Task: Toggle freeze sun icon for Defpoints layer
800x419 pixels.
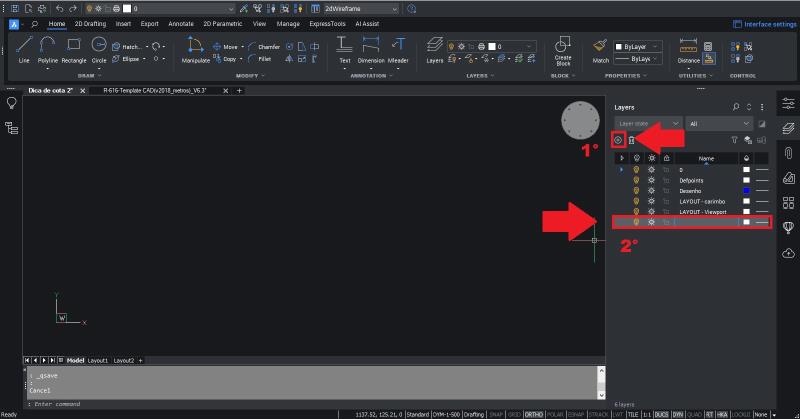Action: [x=650, y=180]
